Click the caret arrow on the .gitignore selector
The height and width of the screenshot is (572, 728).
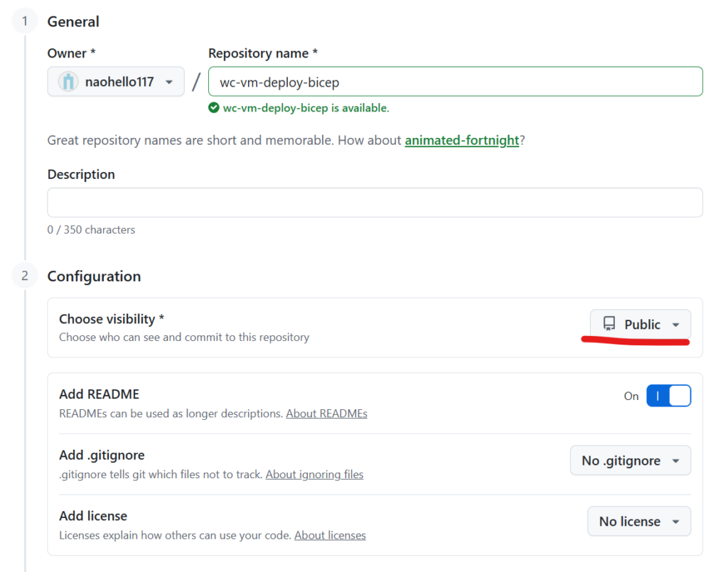click(x=676, y=460)
